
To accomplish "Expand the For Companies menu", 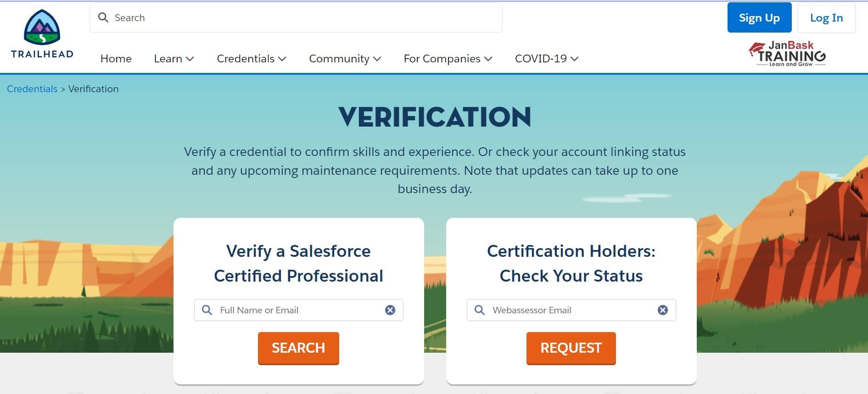I will 448,59.
